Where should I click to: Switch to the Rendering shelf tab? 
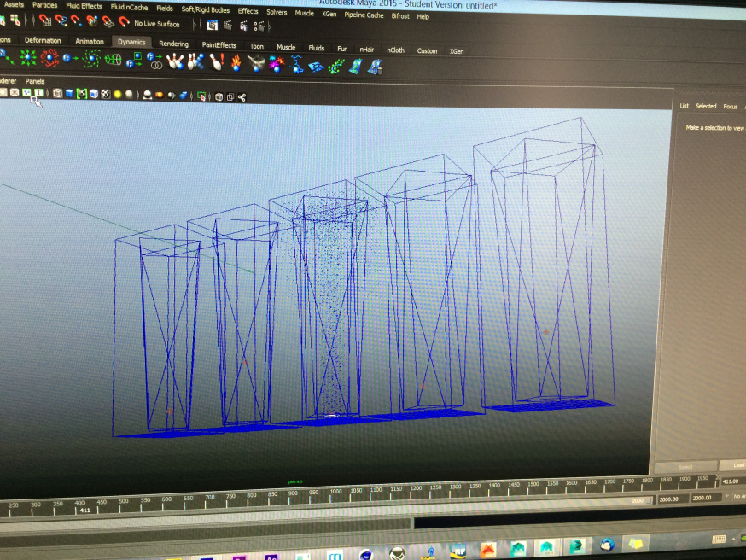tap(173, 44)
